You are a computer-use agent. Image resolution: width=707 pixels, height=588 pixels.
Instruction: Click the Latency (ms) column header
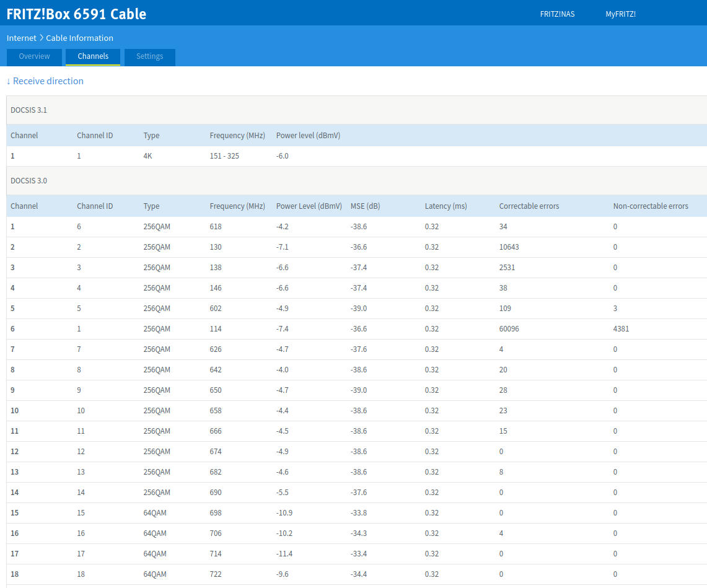coord(446,206)
